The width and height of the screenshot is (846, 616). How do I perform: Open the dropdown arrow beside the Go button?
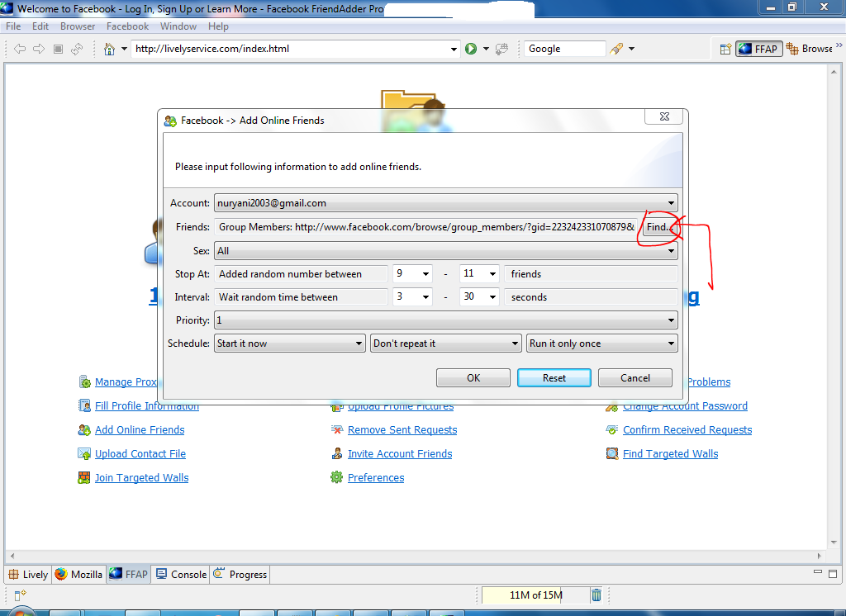click(486, 49)
